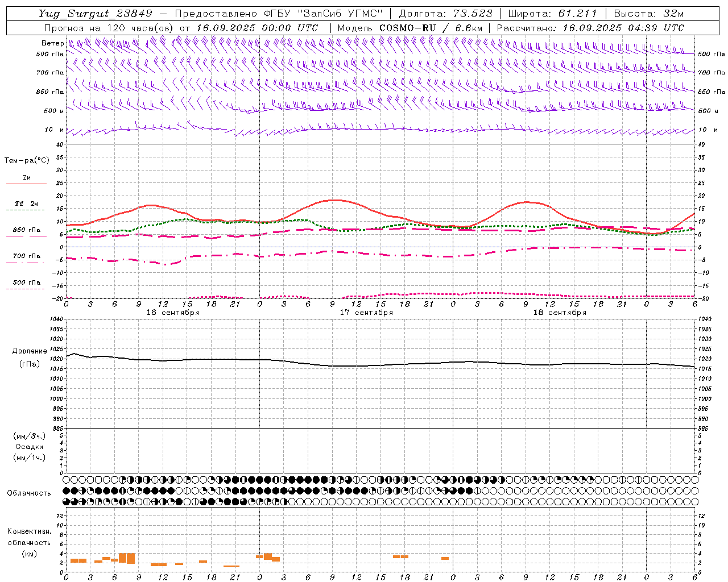
Task: Click the 850 гПа legend entry with line sample
Action: [27, 230]
